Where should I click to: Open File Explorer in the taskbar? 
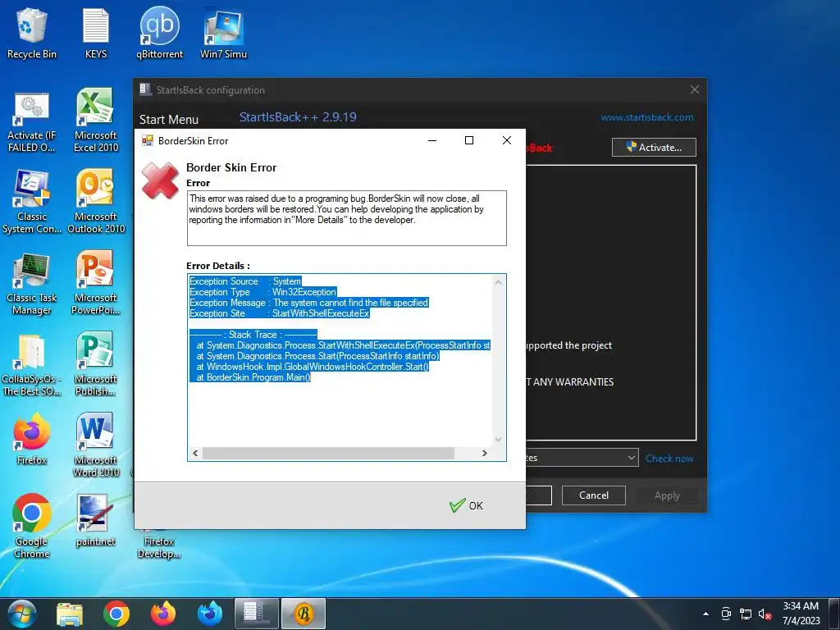point(70,614)
